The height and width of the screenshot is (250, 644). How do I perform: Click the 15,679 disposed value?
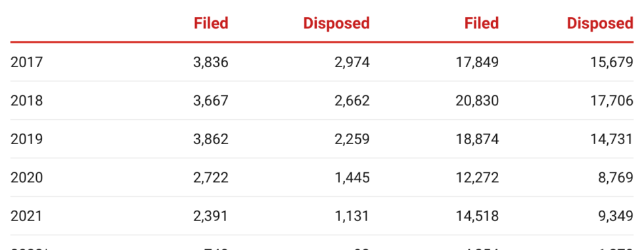(x=612, y=62)
